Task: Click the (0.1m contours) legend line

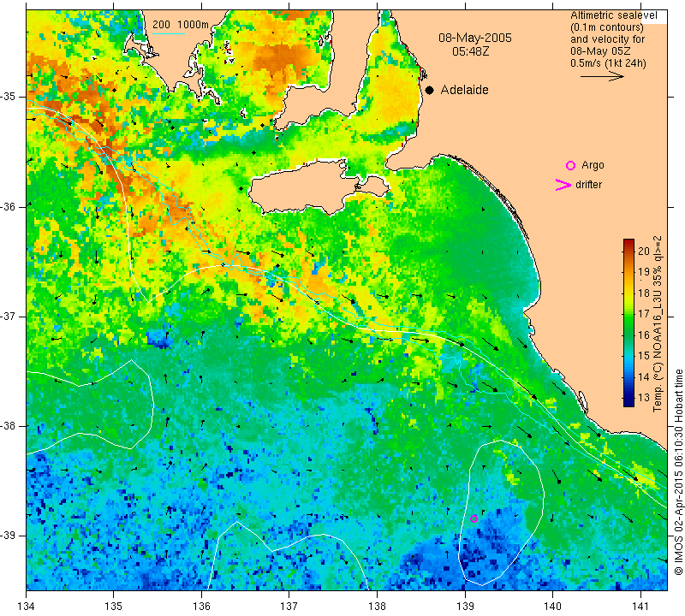Action: [x=607, y=27]
